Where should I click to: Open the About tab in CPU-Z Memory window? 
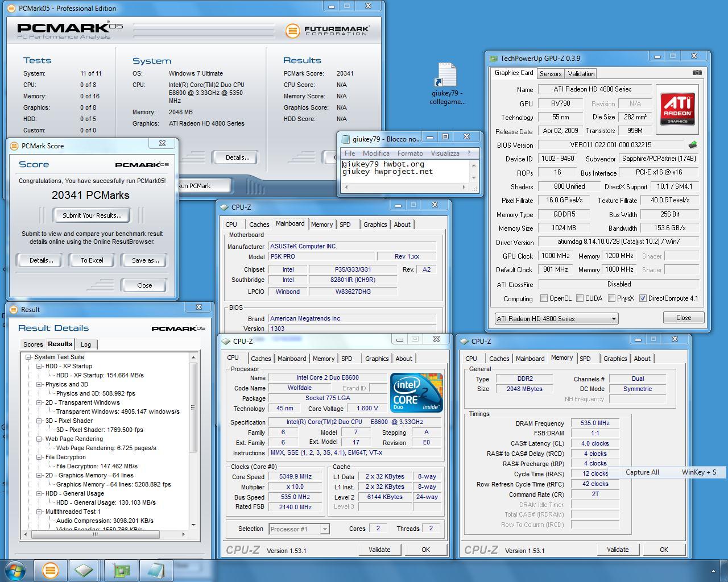[x=642, y=359]
